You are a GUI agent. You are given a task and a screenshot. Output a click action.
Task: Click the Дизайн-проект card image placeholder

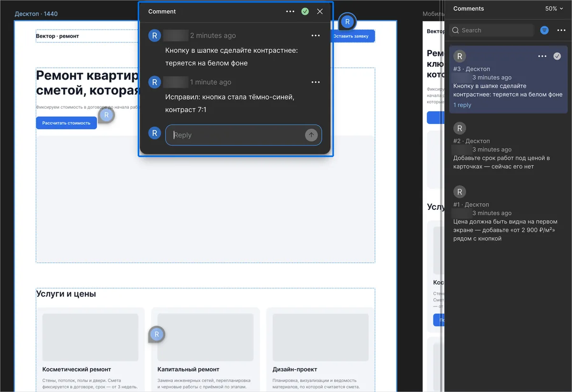[x=320, y=337]
